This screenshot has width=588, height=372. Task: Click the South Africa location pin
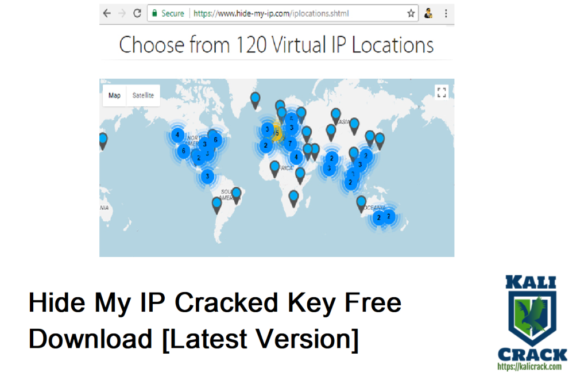pyautogui.click(x=293, y=199)
